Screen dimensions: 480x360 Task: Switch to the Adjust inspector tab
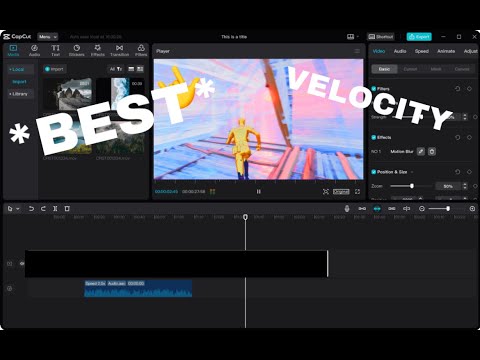(x=471, y=51)
